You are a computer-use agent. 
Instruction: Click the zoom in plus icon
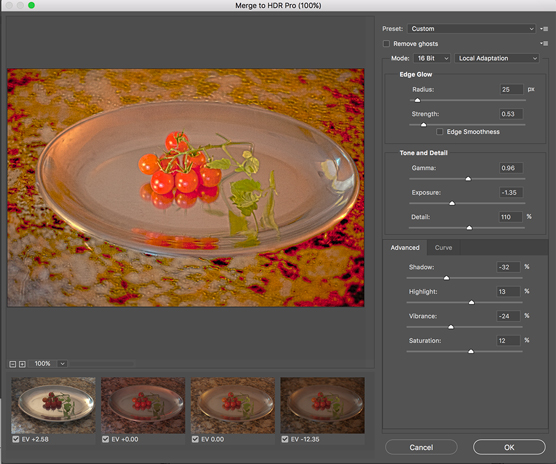pos(22,364)
